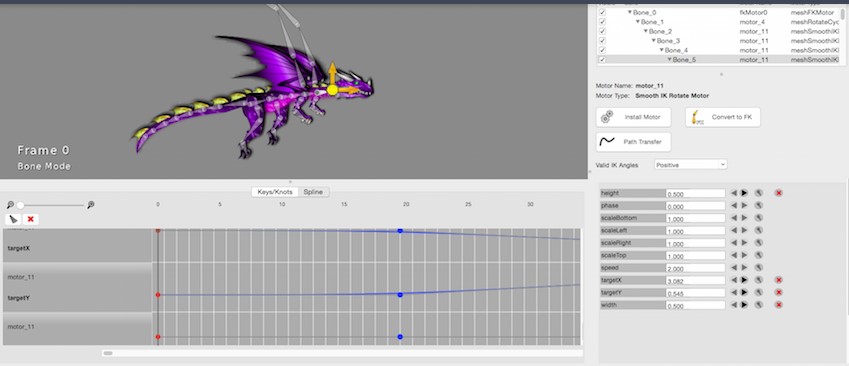Select the Keys/Knots tab
This screenshot has height=366, width=849.
275,192
